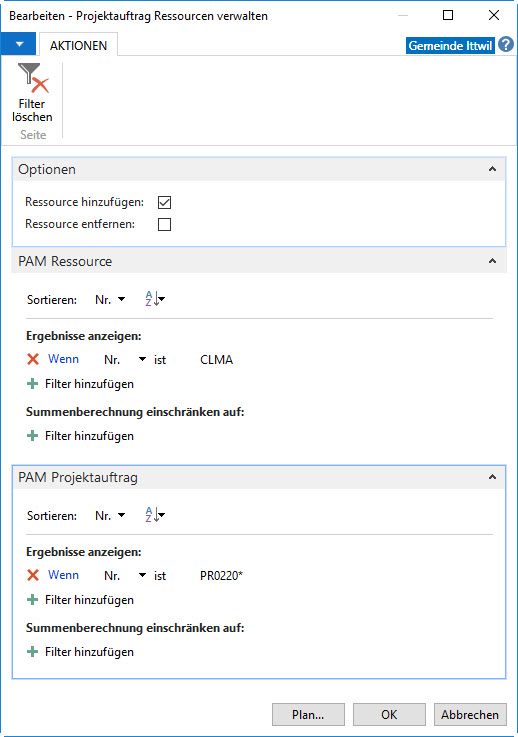
Task: Collapse the PAM Projektauftrag section
Action: [x=492, y=477]
